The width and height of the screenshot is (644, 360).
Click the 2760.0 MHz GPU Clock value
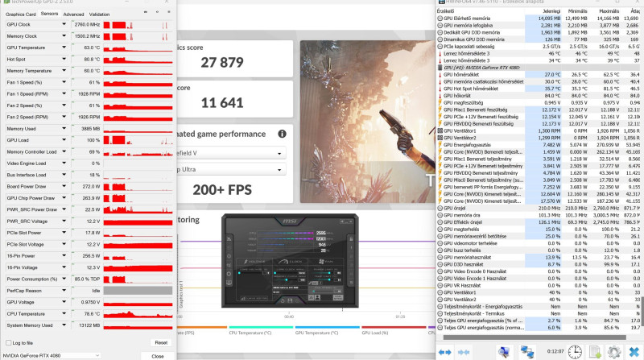point(87,24)
